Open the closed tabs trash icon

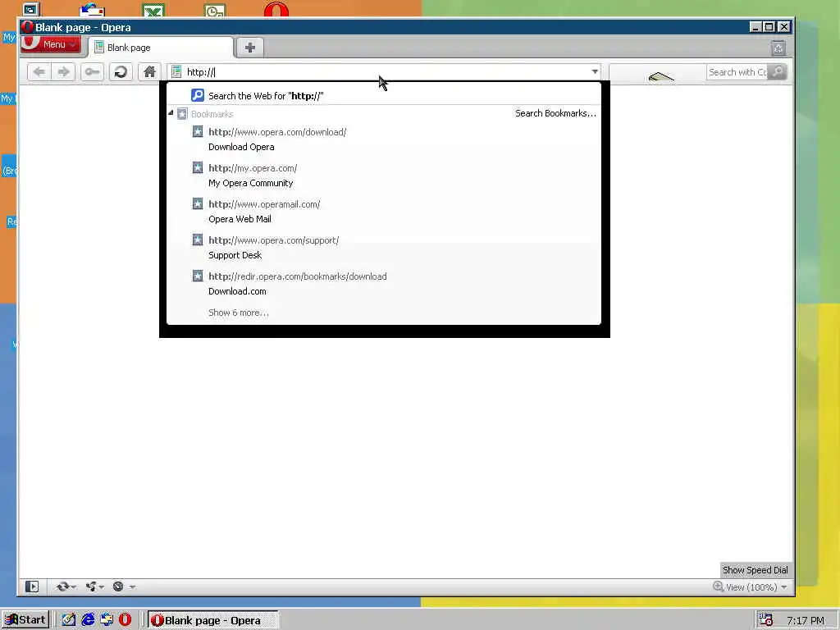coord(778,48)
